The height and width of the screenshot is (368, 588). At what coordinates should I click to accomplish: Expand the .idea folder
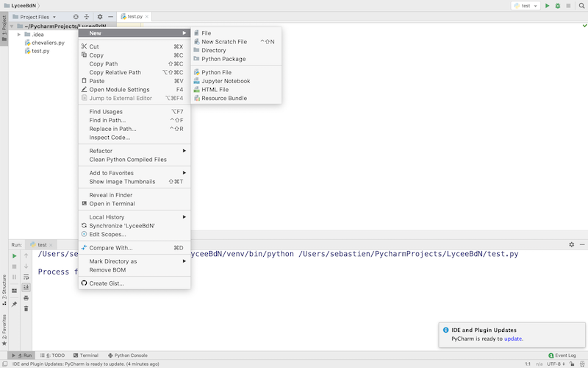click(x=19, y=34)
